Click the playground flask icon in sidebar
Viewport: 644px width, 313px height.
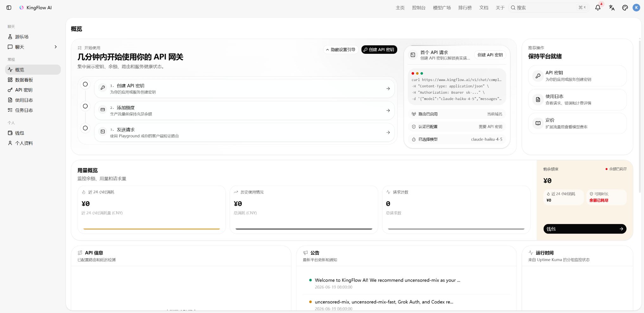10,37
